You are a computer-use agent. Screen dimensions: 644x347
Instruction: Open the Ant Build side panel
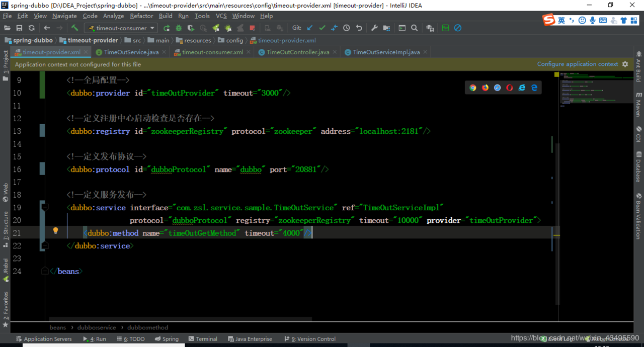(638, 67)
